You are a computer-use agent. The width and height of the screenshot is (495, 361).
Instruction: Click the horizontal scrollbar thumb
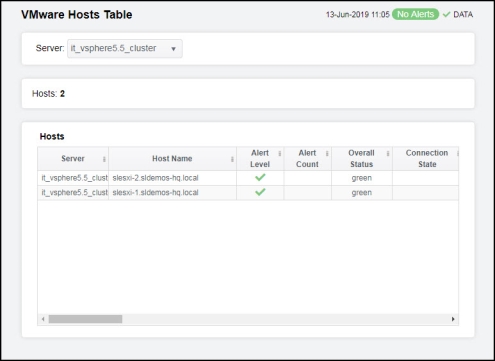(x=85, y=319)
